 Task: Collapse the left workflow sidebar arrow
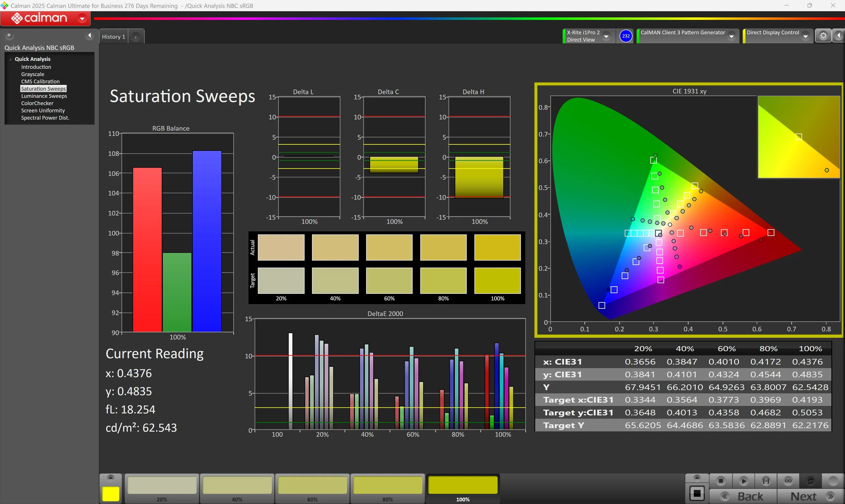point(89,35)
